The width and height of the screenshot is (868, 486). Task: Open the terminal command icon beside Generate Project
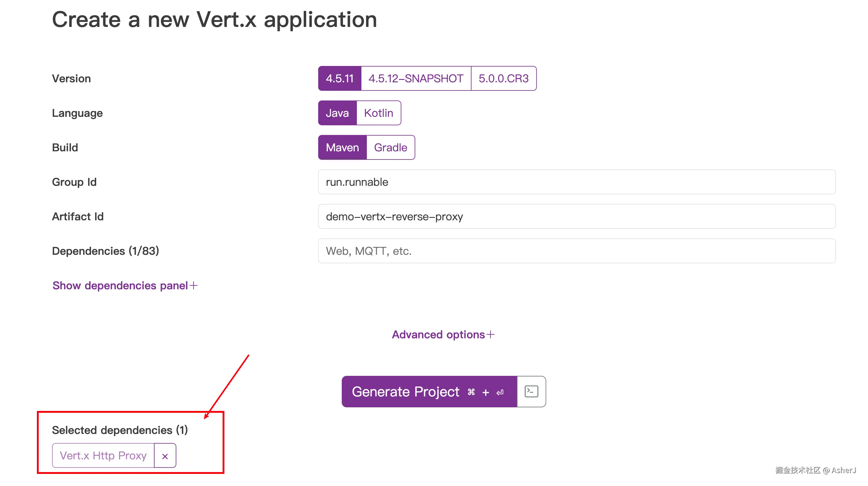coord(531,391)
